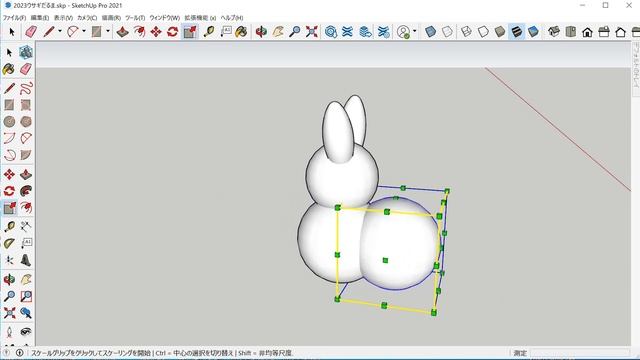
Task: Pick the Eraser tool in top toolbar
Action: [x=31, y=32]
